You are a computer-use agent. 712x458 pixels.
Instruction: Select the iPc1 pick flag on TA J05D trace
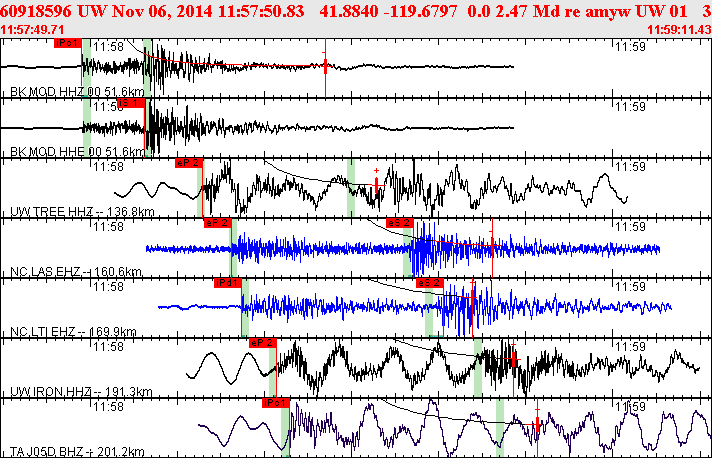coord(276,403)
